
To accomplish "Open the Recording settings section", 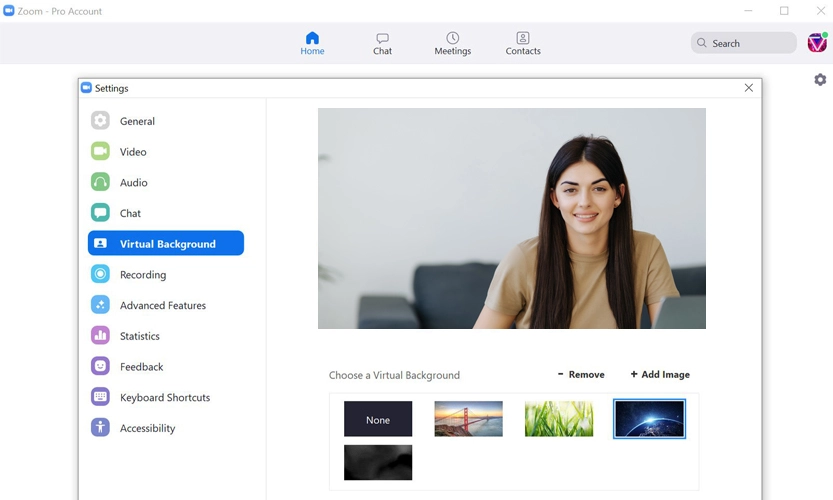I will pos(143,275).
